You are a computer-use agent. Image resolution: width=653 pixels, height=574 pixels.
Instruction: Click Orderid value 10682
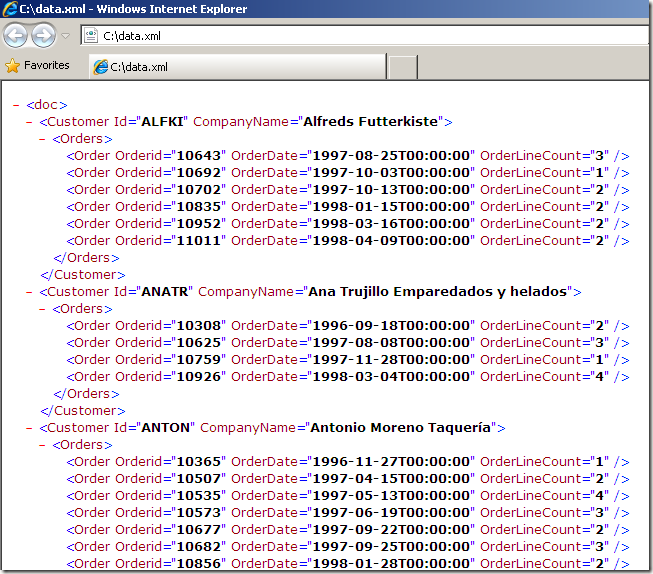point(199,547)
